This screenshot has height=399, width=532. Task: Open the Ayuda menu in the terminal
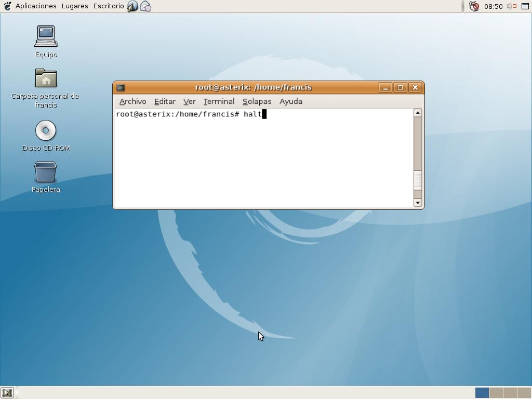click(x=290, y=101)
